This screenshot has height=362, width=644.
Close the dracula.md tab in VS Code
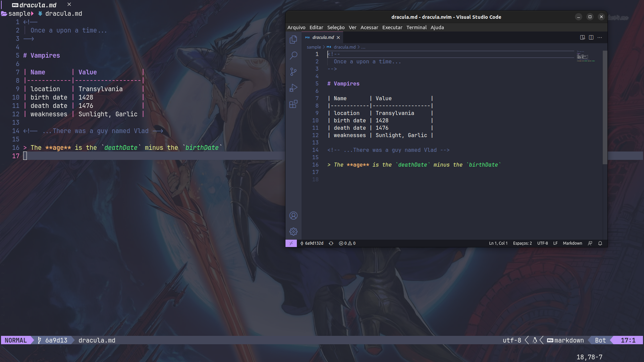point(338,38)
